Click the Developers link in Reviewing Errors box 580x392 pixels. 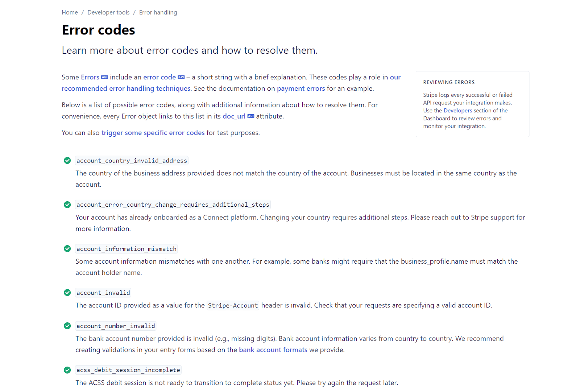[457, 110]
